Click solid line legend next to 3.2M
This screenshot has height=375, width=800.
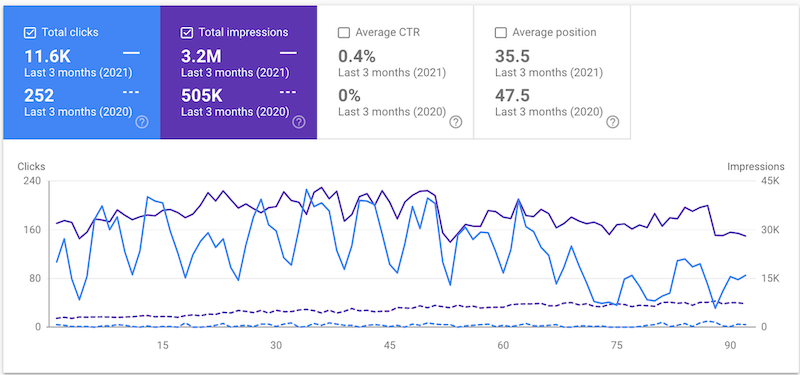tap(288, 53)
